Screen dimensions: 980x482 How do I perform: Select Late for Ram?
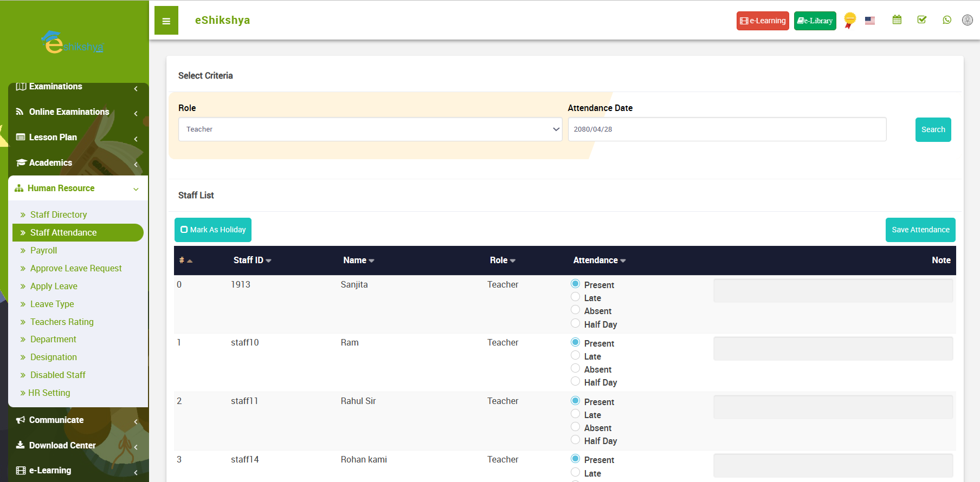tap(576, 356)
